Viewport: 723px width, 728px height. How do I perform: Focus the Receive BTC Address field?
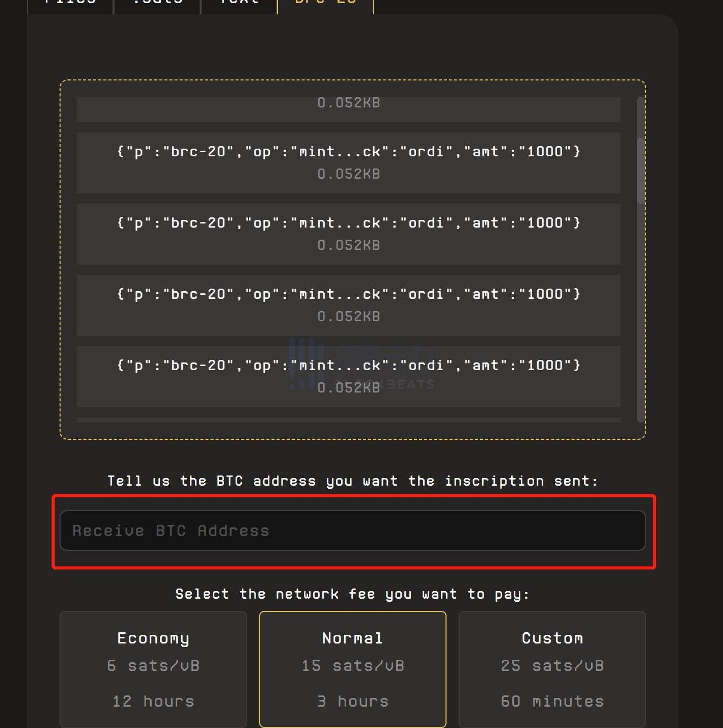(352, 530)
